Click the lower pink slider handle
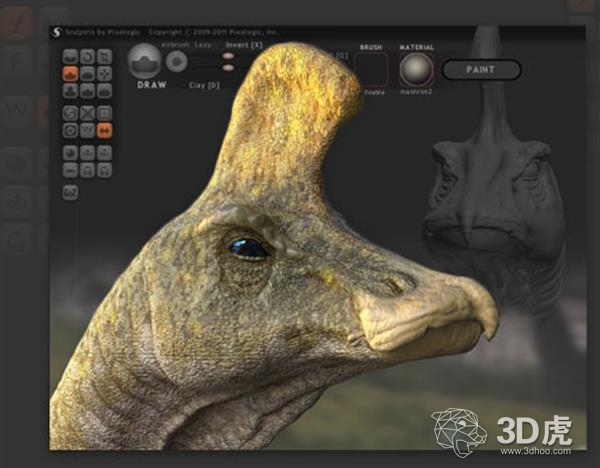The image size is (600, 468). 228,68
